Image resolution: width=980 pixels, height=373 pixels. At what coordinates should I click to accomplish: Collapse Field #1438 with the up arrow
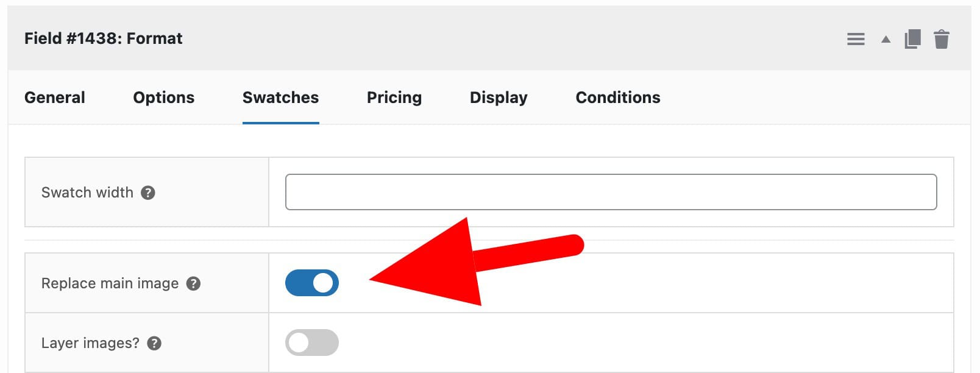[x=884, y=38]
